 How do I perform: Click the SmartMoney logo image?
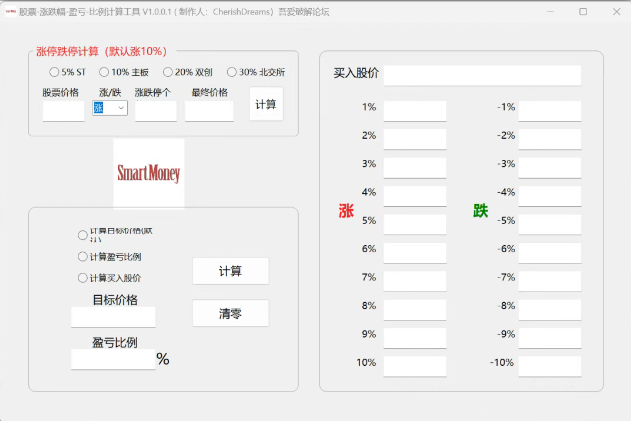tap(149, 173)
